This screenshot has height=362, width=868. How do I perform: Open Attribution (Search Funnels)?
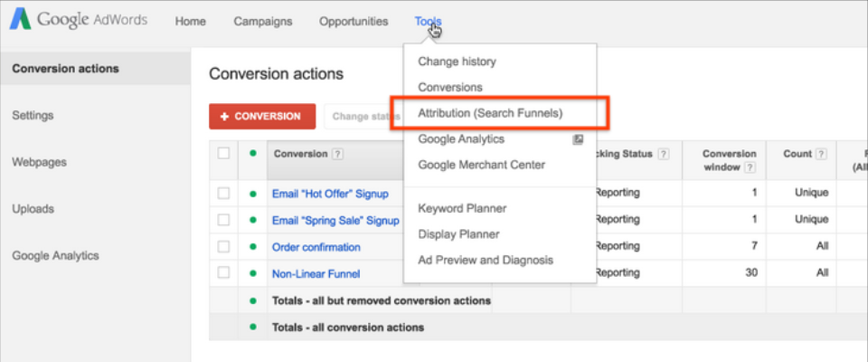click(490, 113)
